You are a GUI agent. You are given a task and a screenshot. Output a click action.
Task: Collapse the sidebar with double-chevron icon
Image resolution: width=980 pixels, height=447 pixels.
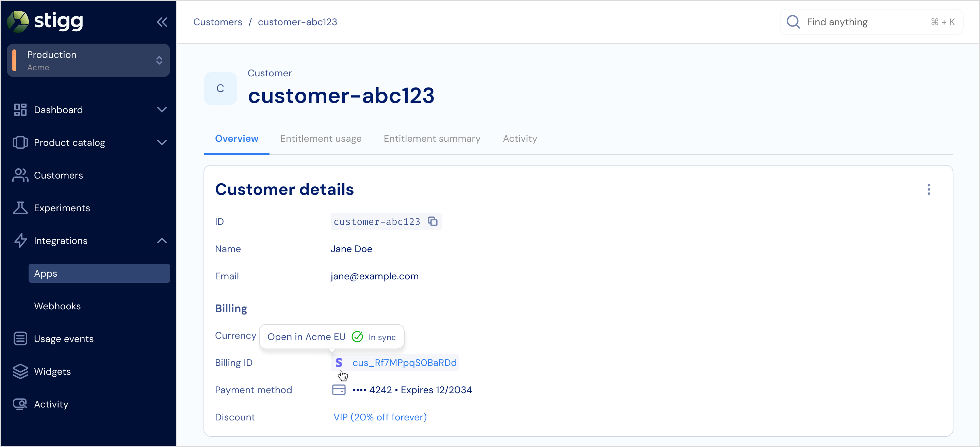point(162,22)
